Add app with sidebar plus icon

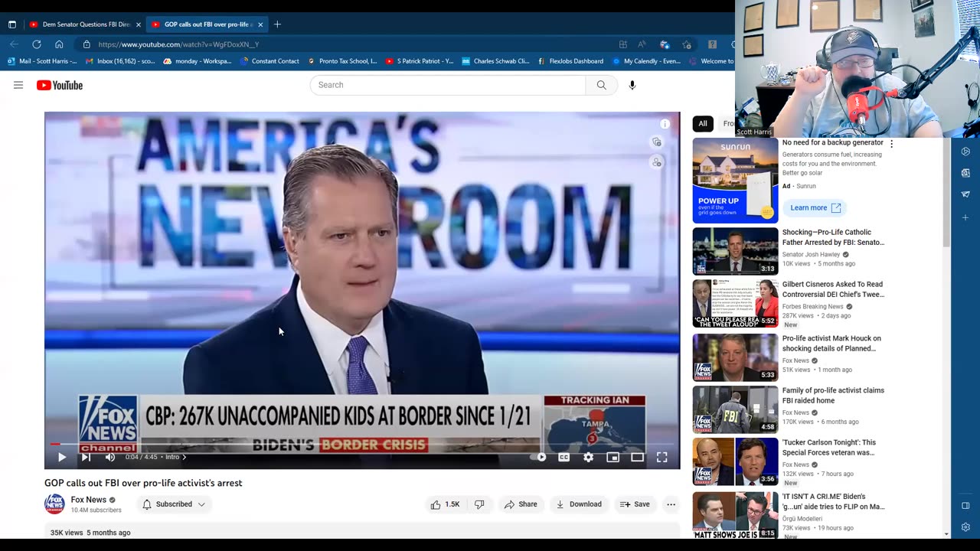tap(965, 217)
